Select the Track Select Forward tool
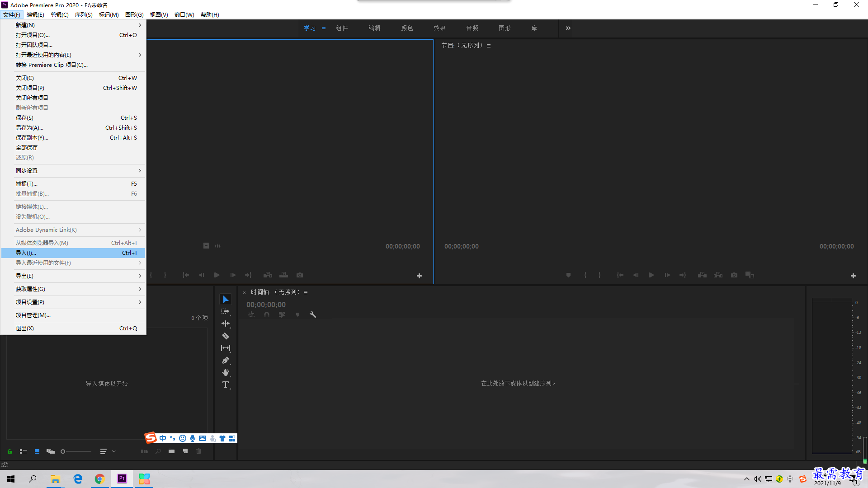Image resolution: width=868 pixels, height=488 pixels. click(226, 312)
